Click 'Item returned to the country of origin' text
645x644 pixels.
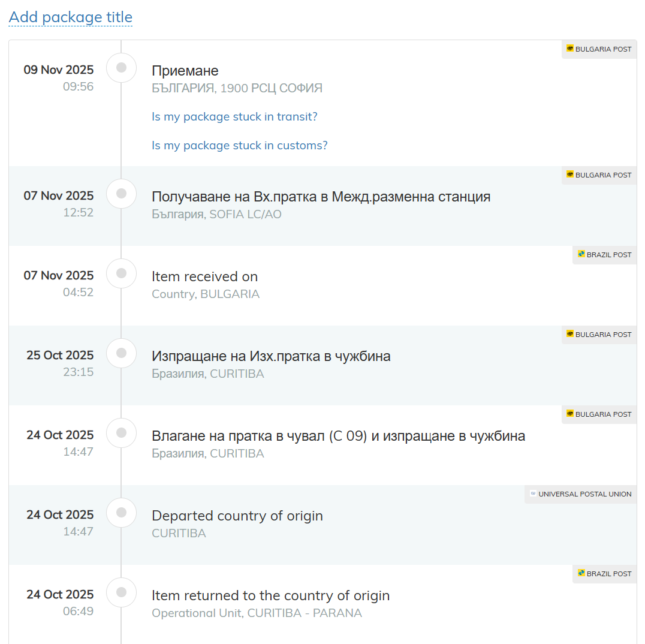[x=270, y=595]
